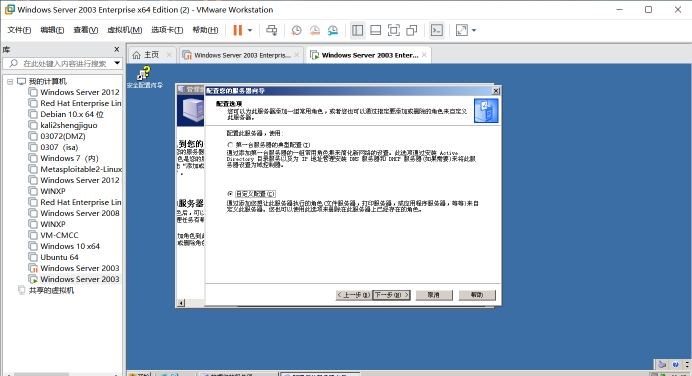
Task: Select the running Windows Server 2003 library entry
Action: click(x=80, y=279)
